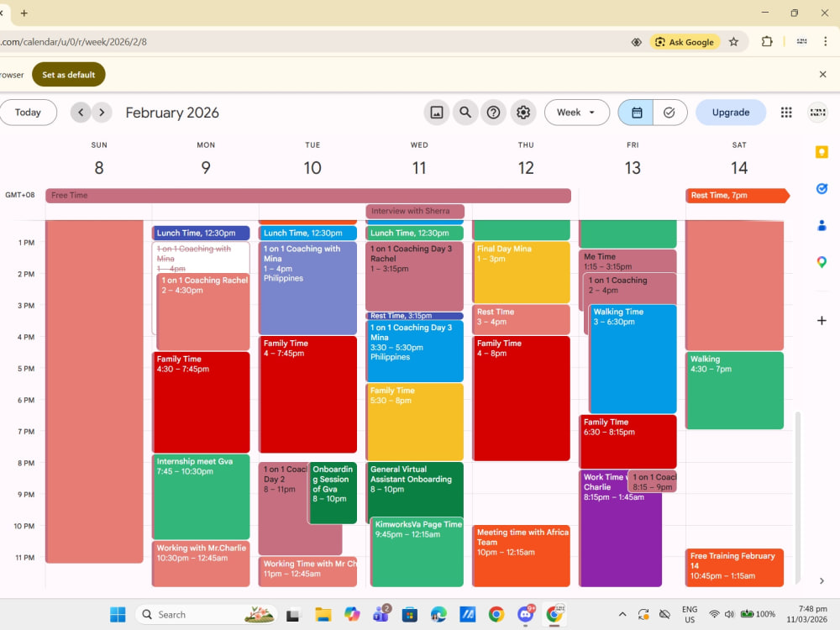Screen dimensions: 840x630
Task: Click the Upgrade button
Action: (731, 113)
